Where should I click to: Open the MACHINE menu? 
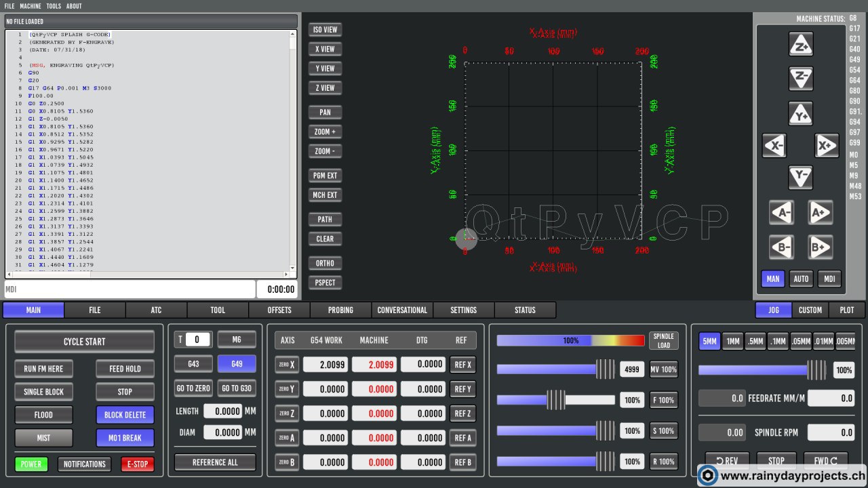(x=31, y=6)
